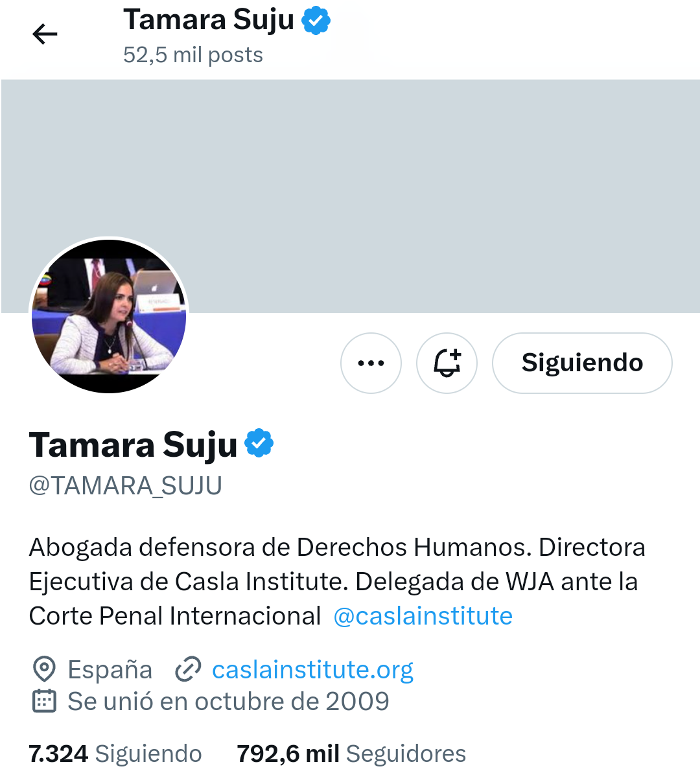Screen dimensions: 700x771
Task: Open the caslainstitute.org website link
Action: [312, 669]
